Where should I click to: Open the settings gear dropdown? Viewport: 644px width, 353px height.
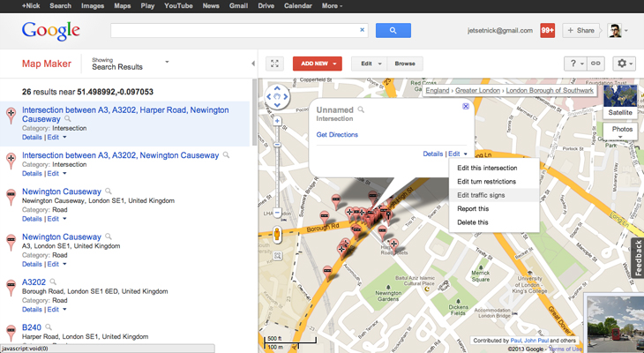click(x=624, y=64)
